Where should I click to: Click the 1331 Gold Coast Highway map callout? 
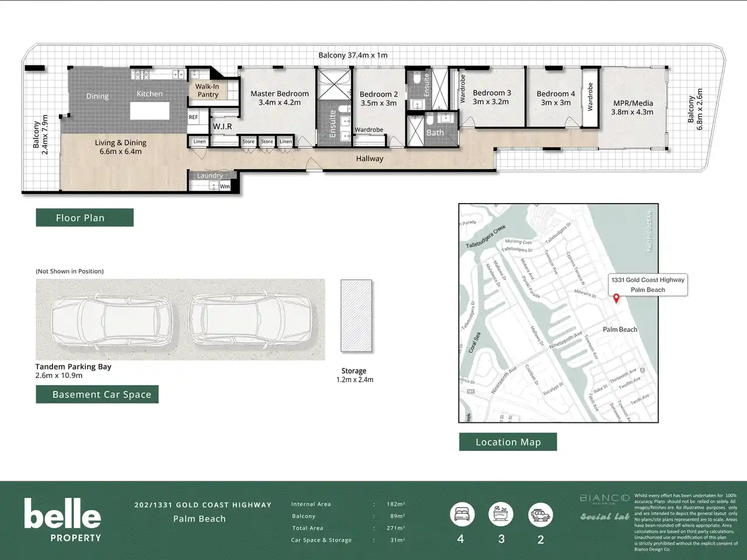(648, 285)
